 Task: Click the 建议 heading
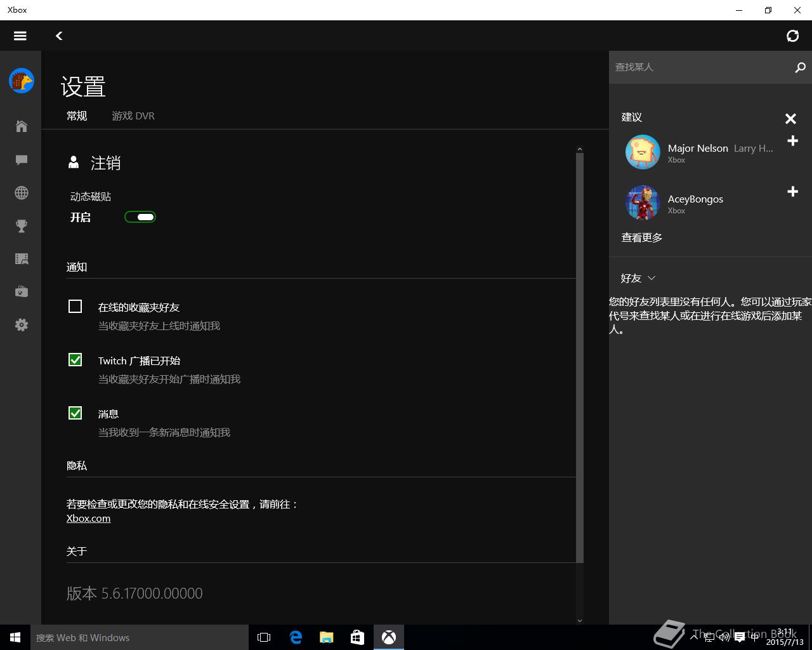632,117
